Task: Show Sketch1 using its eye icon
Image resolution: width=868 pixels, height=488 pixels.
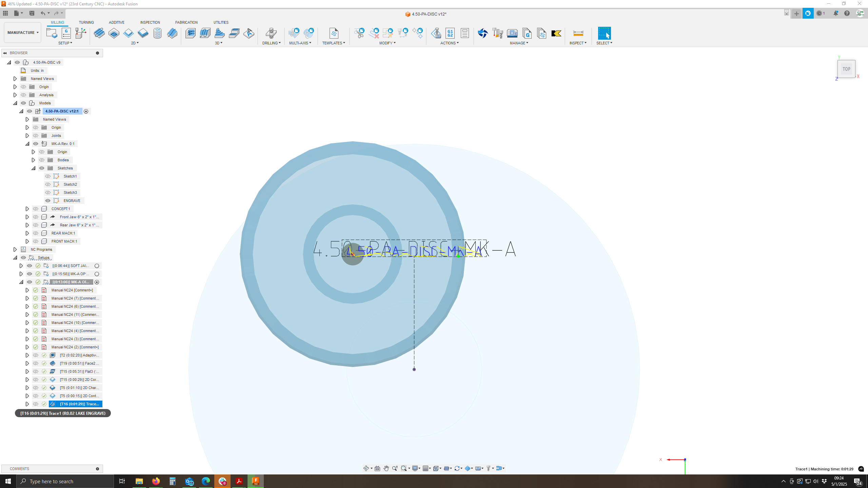Action: click(48, 176)
